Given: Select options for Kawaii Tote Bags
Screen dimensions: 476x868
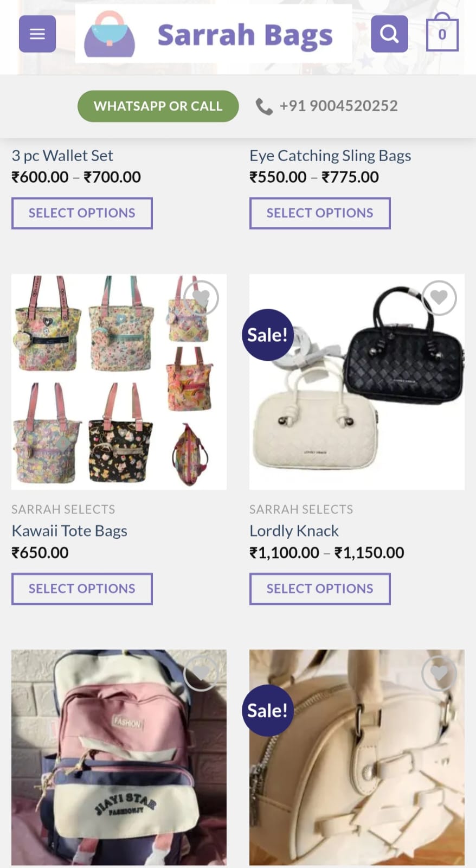Looking at the screenshot, I should [x=82, y=589].
